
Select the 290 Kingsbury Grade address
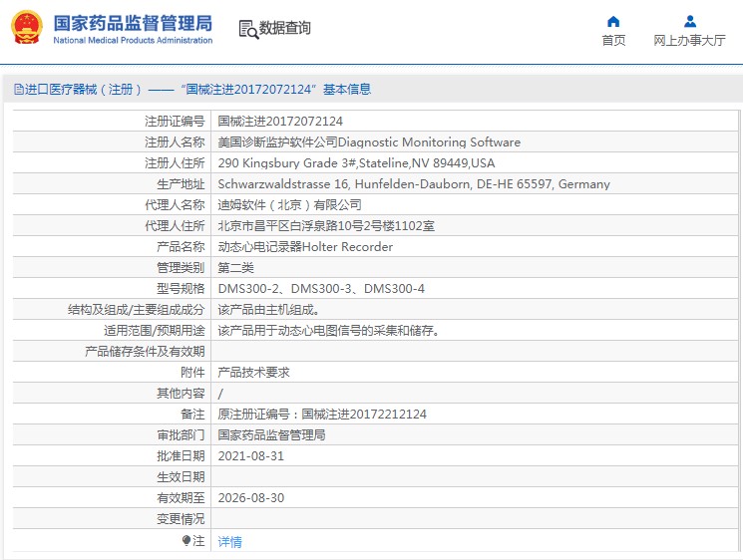tap(356, 163)
